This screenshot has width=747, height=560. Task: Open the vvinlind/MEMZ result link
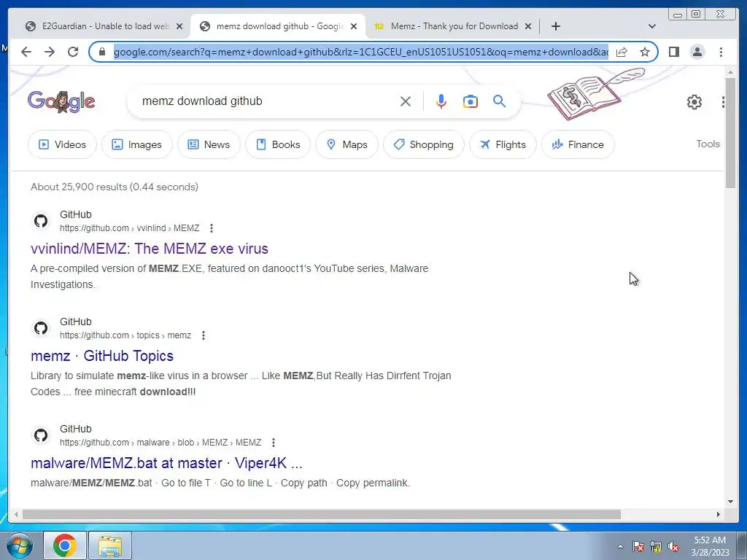click(x=149, y=249)
